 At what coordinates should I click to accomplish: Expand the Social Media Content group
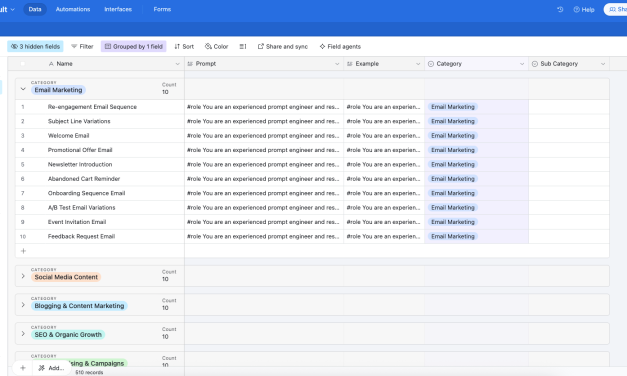point(23,276)
